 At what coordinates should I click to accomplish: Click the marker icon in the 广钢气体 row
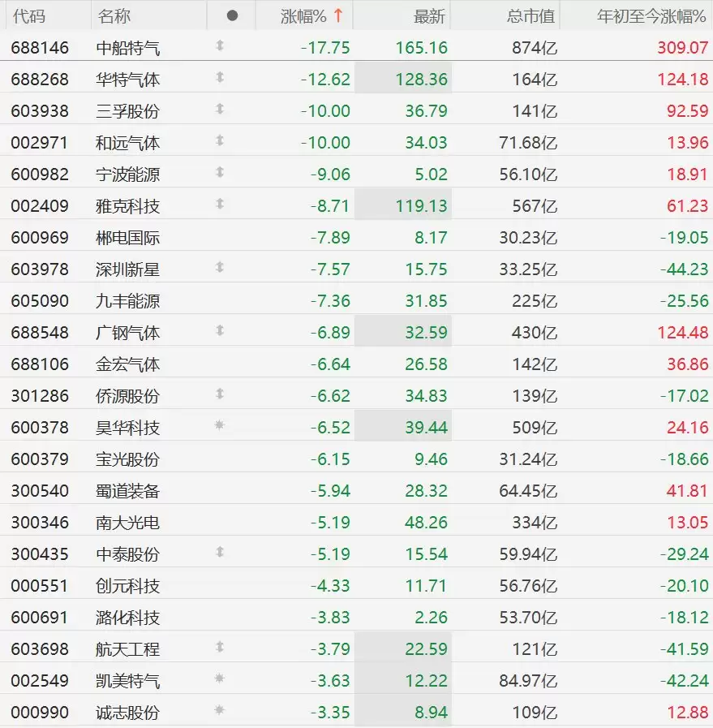click(x=220, y=330)
